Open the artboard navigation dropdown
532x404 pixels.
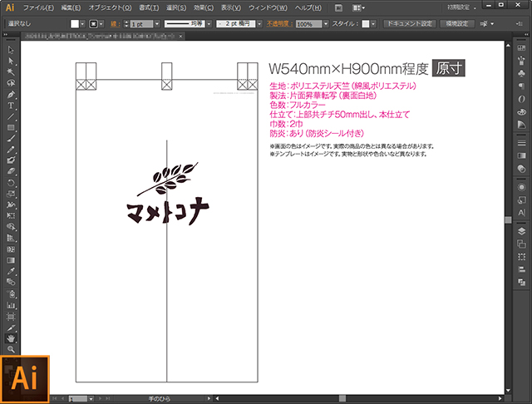click(x=91, y=398)
